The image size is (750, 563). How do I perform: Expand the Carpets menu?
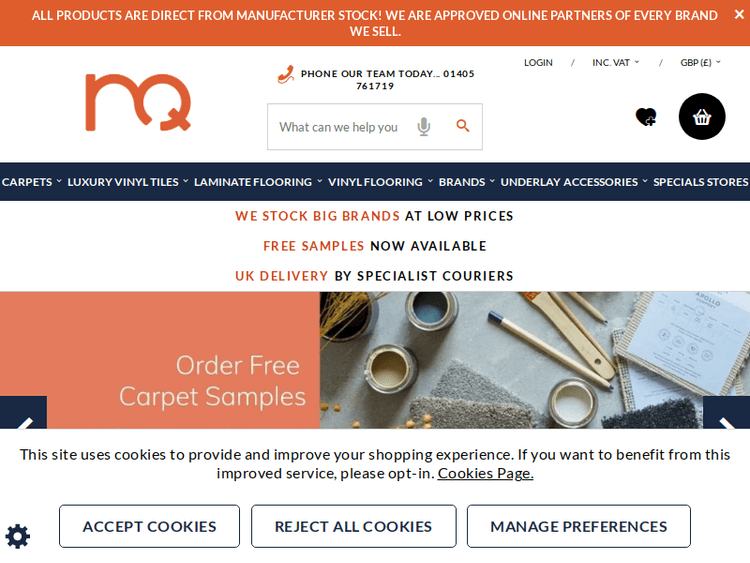pos(32,182)
